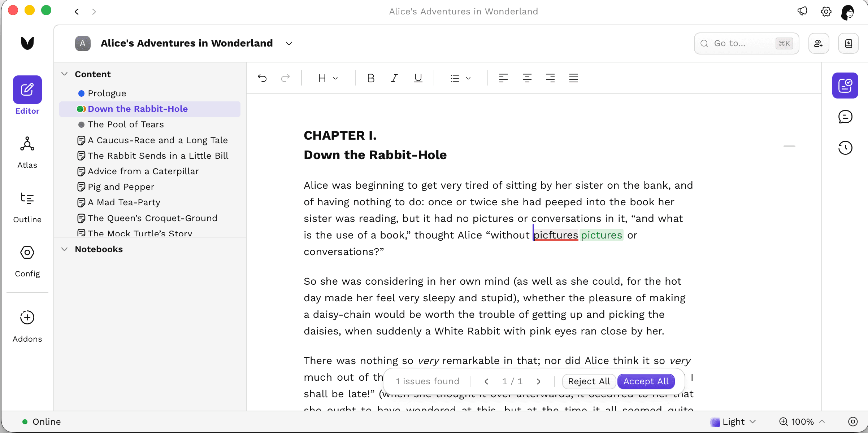
Task: Select The Pool of Tears chapter
Action: point(150,124)
